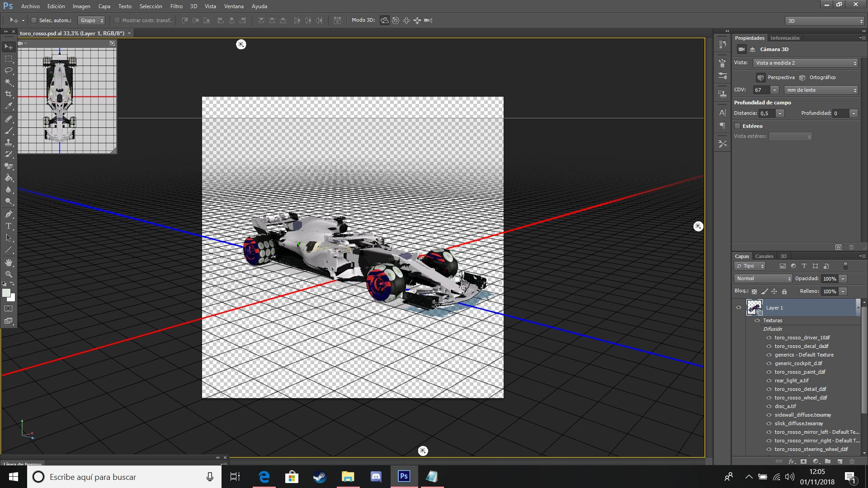Screen dimensions: 868x488
Task: Select Perspectiva camera mode
Action: coord(776,77)
